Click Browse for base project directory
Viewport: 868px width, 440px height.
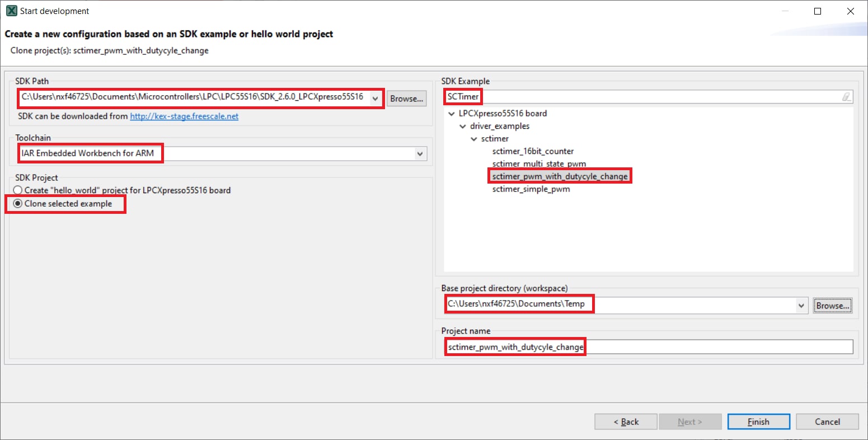click(832, 306)
